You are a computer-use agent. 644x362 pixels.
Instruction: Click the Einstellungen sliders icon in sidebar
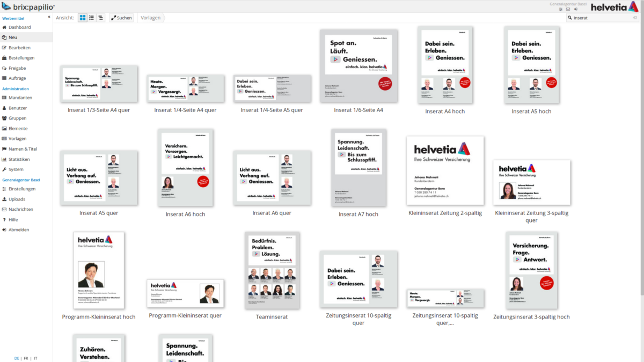4,189
